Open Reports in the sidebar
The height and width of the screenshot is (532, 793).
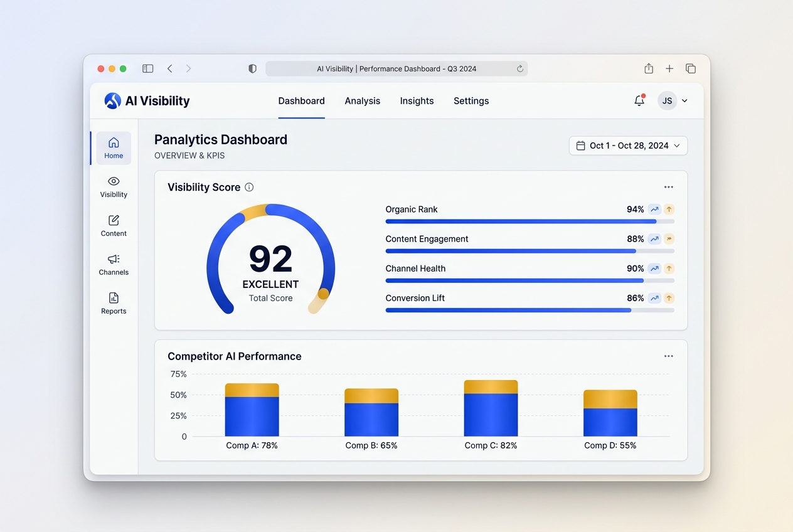(x=114, y=304)
